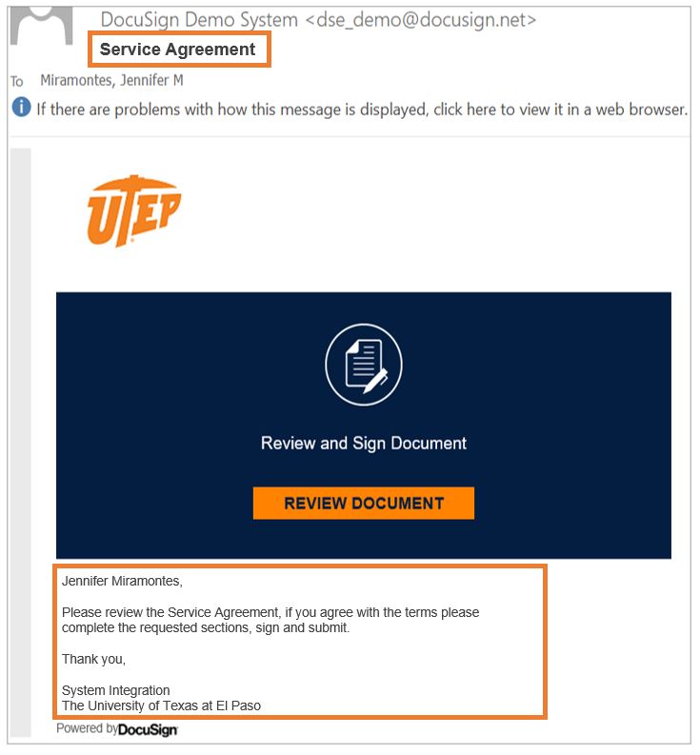Screen dimensions: 700x755
Task: Click recipient Miramontes, Jennifer M
Action: coord(111,80)
